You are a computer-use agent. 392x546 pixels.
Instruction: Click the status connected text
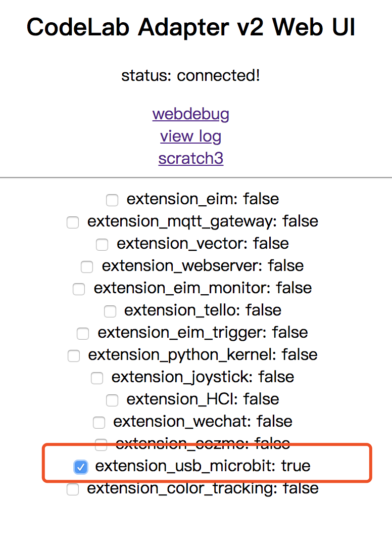click(190, 76)
